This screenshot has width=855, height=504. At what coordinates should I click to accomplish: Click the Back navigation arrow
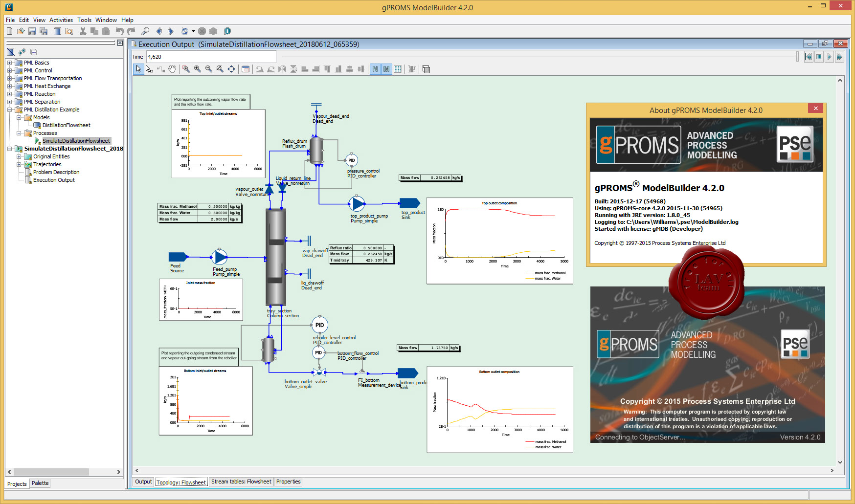[x=159, y=31]
